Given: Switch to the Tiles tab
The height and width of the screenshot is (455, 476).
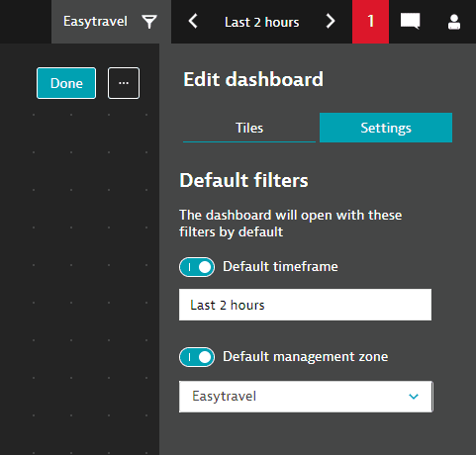Looking at the screenshot, I should [249, 128].
